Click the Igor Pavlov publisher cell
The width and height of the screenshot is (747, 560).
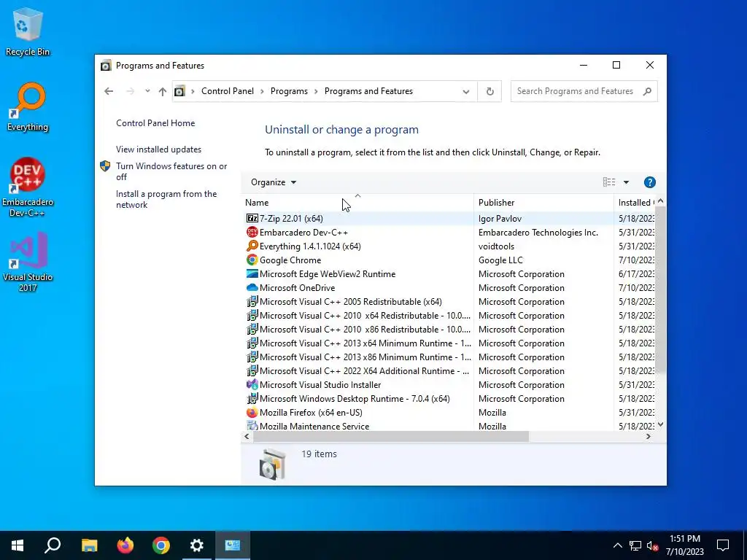[x=500, y=219]
